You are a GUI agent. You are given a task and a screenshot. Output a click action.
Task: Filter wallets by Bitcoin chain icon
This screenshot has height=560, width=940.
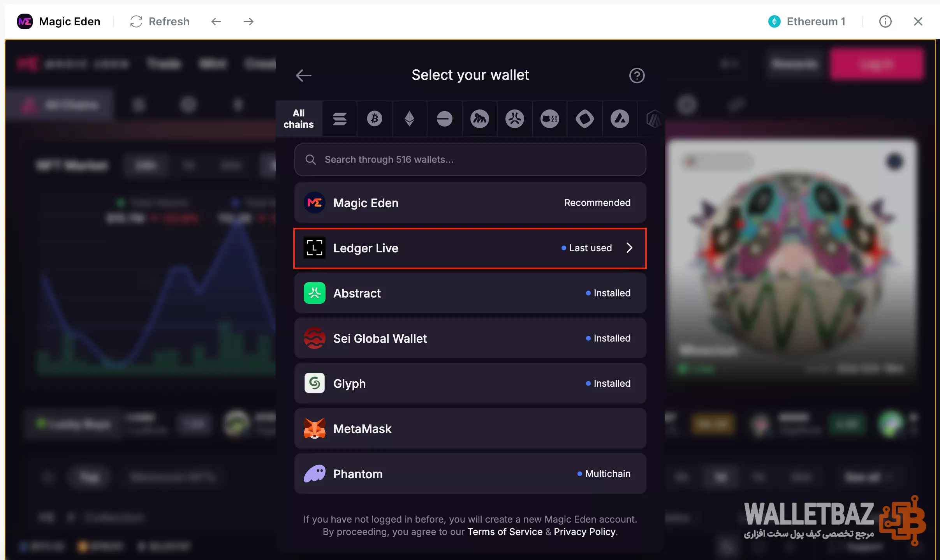click(x=375, y=119)
